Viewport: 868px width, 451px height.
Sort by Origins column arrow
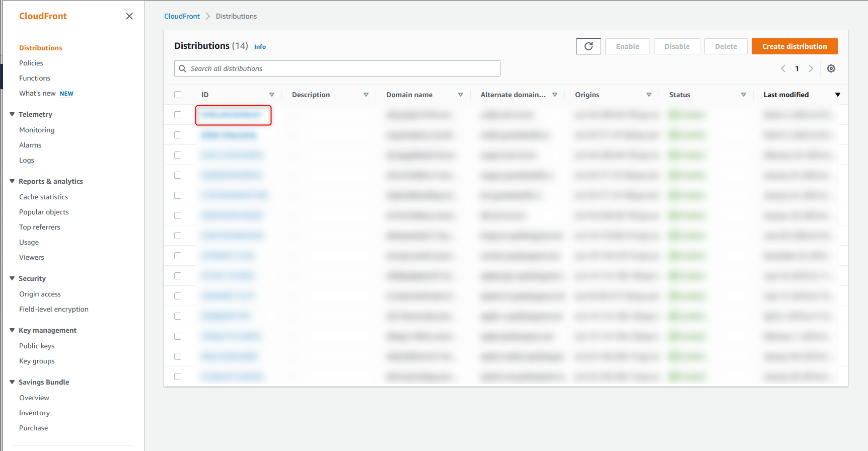pyautogui.click(x=649, y=95)
